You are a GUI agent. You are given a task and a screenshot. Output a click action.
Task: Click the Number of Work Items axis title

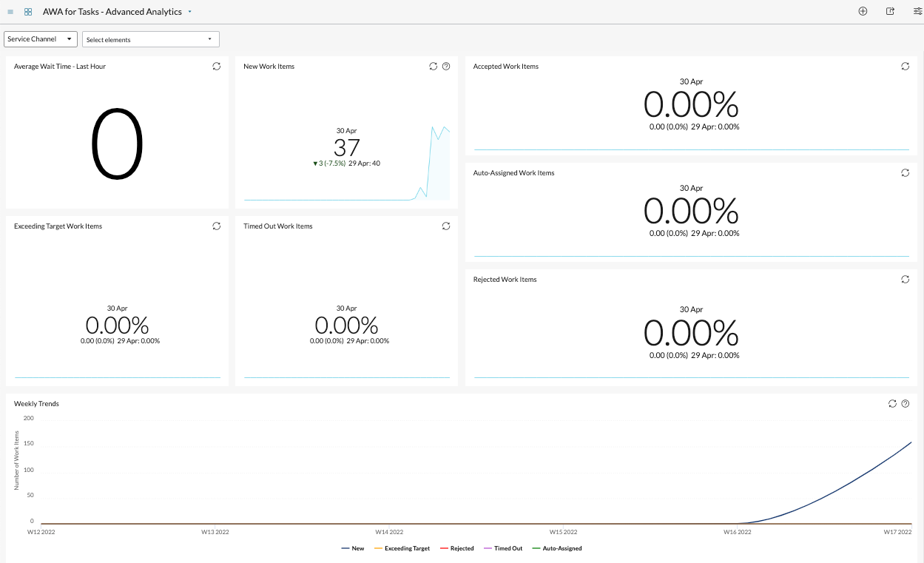(16, 460)
